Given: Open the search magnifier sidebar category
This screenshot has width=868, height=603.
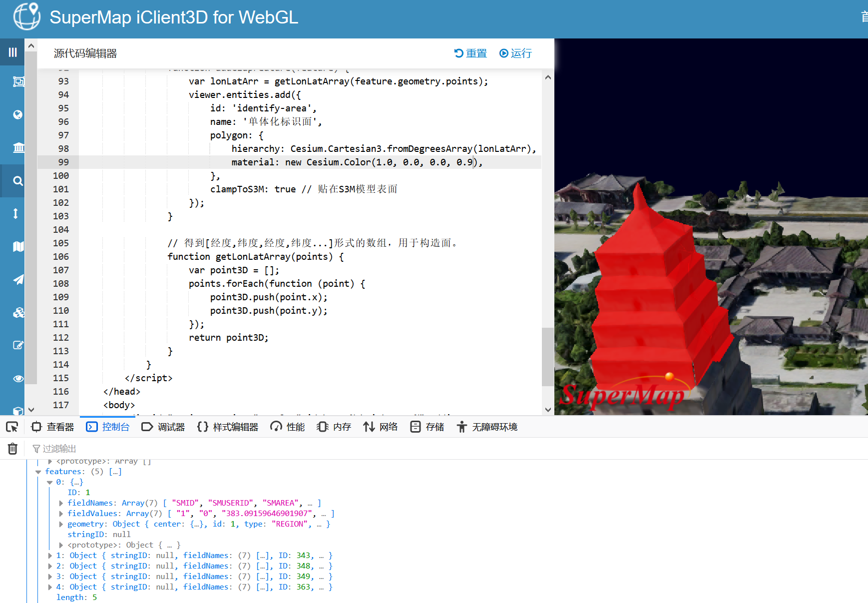Looking at the screenshot, I should click(18, 181).
